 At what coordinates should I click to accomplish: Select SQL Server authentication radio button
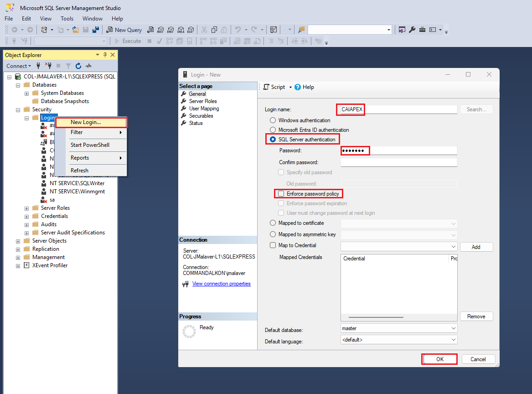273,140
